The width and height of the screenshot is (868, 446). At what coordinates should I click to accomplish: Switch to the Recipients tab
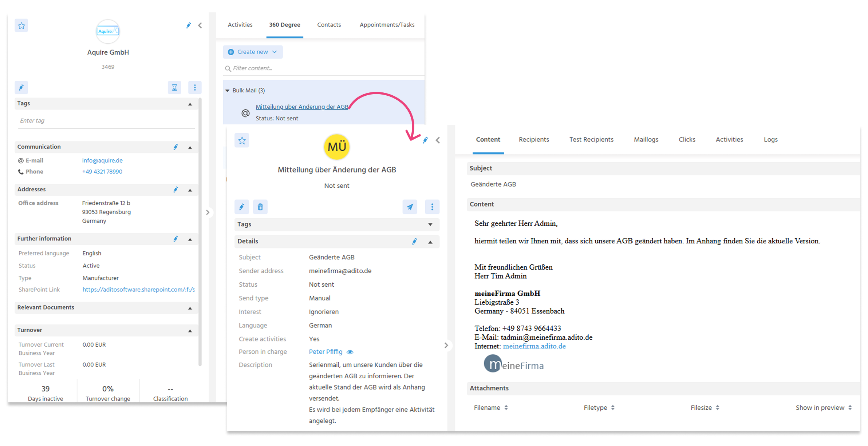pos(534,140)
